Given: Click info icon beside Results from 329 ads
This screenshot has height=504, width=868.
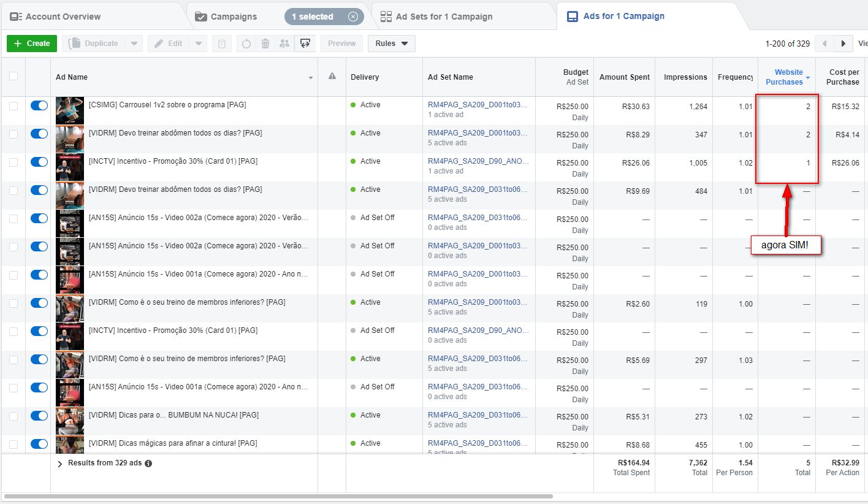Looking at the screenshot, I should (x=148, y=464).
